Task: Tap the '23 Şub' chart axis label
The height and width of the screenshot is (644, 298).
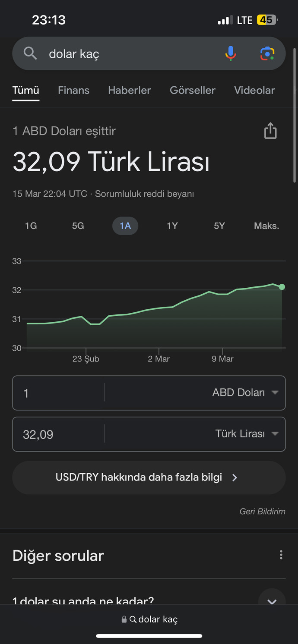Action: (86, 359)
